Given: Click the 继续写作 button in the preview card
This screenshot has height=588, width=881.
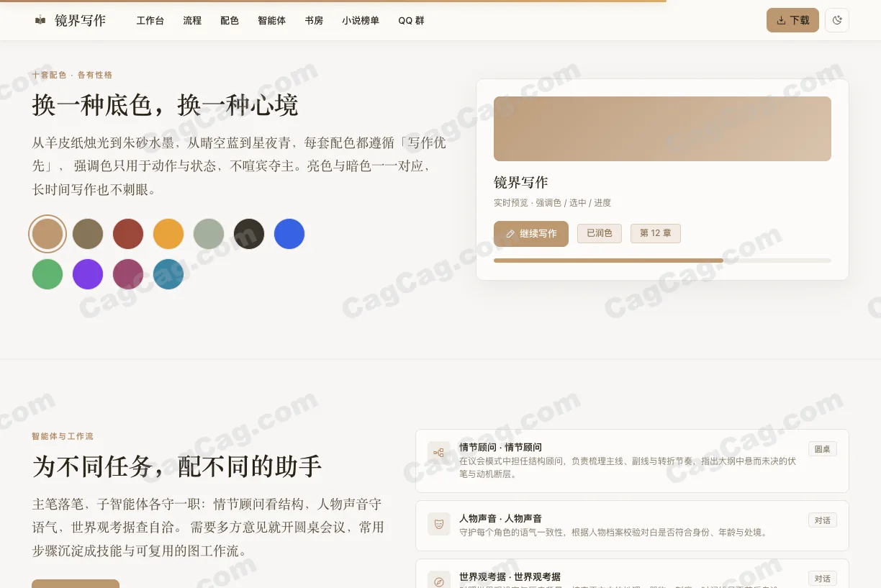Looking at the screenshot, I should click(x=531, y=234).
